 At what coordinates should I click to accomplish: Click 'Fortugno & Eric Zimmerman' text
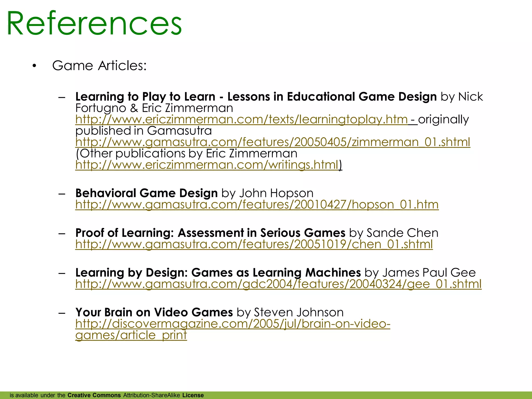click(x=154, y=108)
